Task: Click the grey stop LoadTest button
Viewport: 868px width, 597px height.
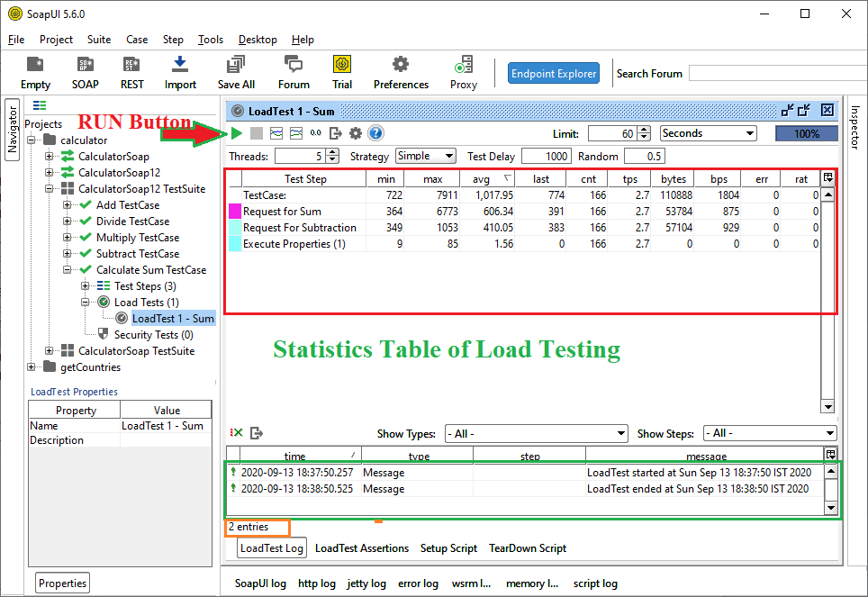Action: [257, 133]
